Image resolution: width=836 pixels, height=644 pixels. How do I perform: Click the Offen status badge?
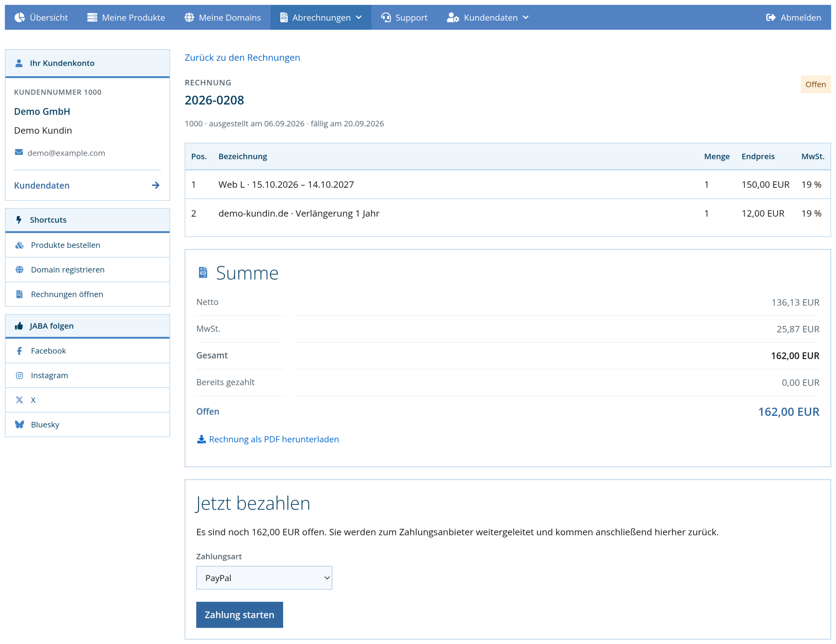(815, 84)
